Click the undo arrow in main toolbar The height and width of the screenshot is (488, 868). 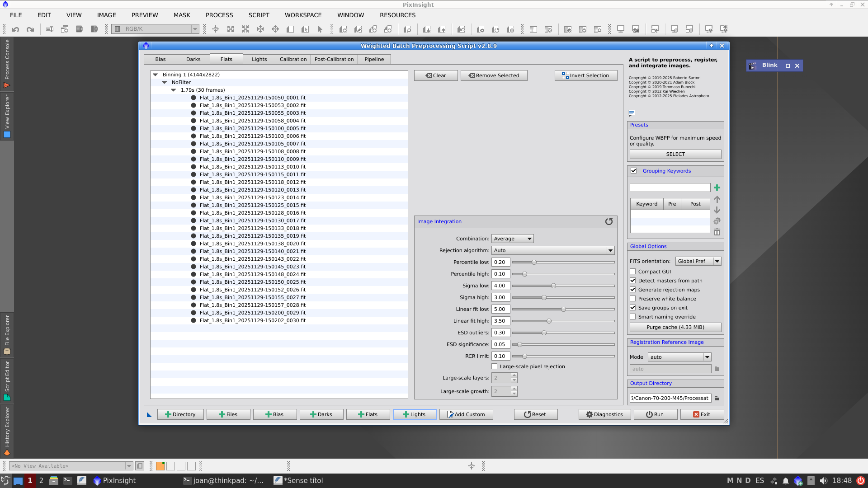(15, 29)
